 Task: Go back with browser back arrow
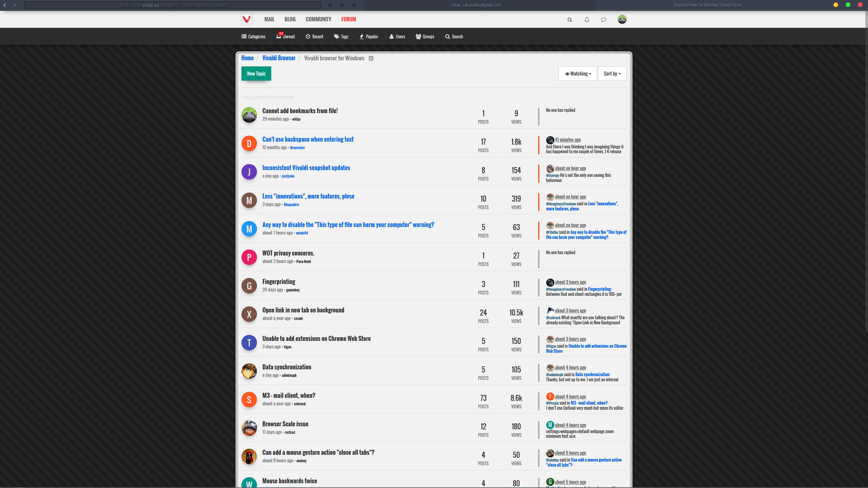pyautogui.click(x=5, y=5)
